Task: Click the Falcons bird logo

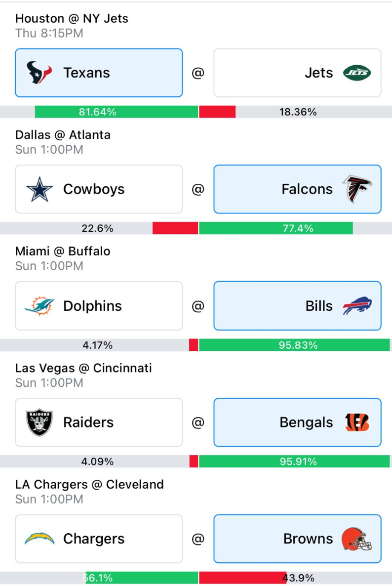Action: tap(357, 189)
